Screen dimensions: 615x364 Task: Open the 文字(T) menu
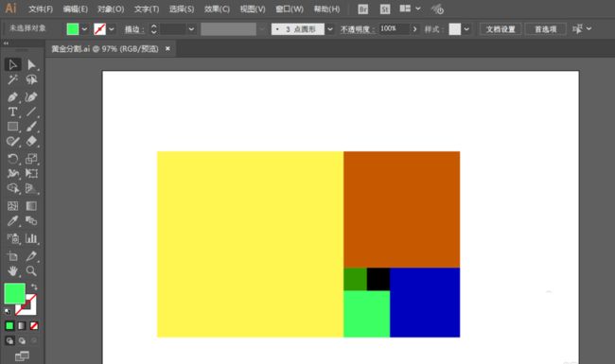pyautogui.click(x=147, y=9)
